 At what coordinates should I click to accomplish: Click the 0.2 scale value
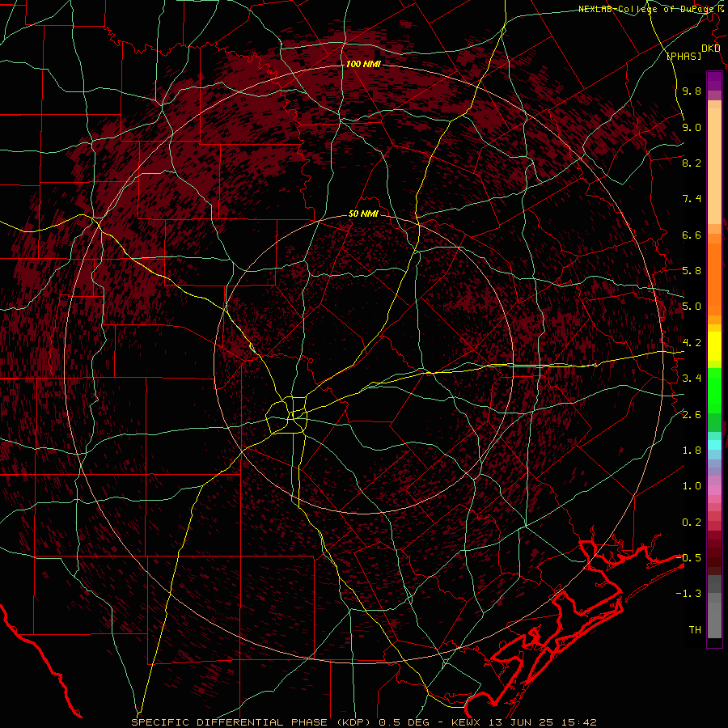point(692,523)
